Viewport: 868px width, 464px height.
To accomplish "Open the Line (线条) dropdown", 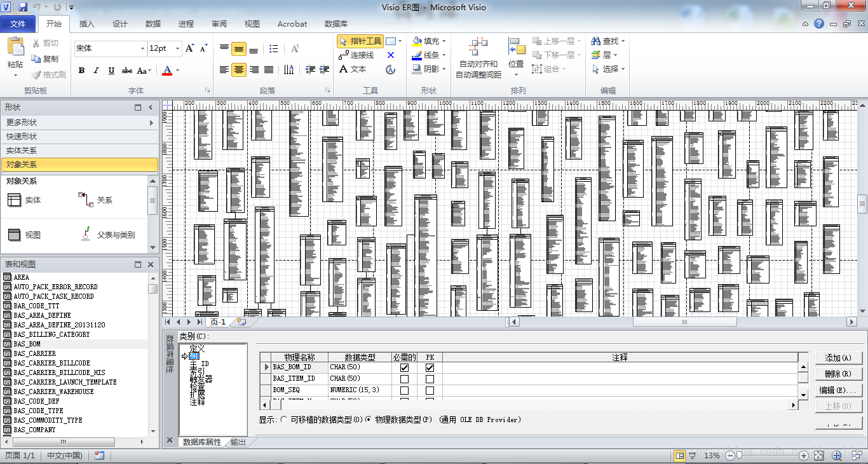I will pyautogui.click(x=444, y=55).
